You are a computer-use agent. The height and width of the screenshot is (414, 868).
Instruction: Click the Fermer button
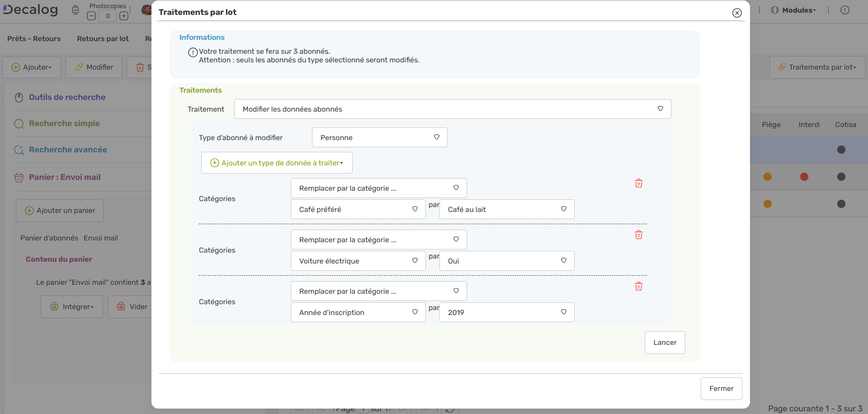coord(721,389)
